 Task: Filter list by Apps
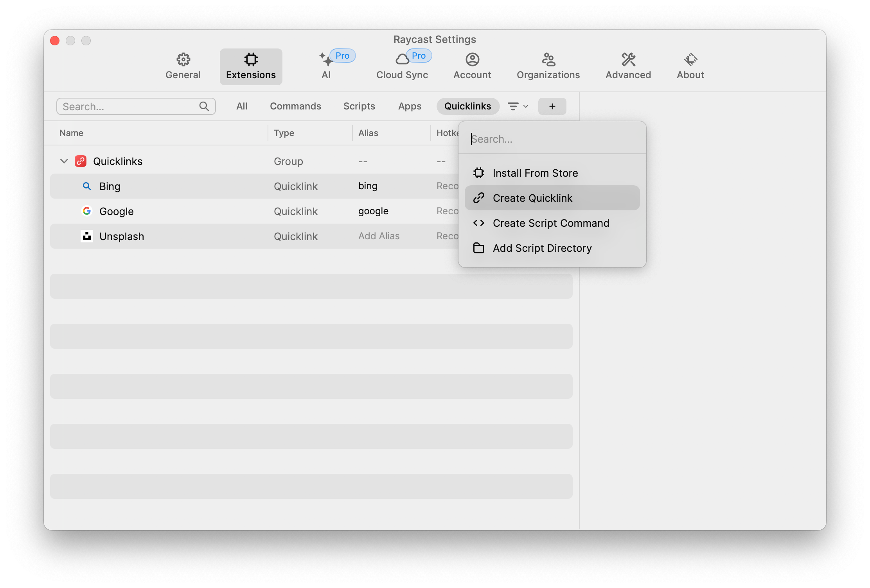(410, 106)
